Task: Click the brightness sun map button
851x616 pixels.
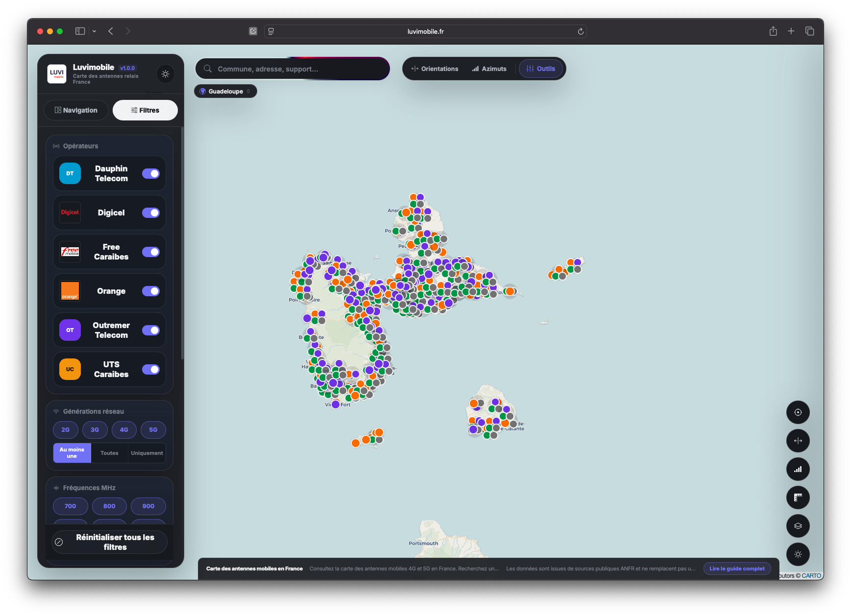Action: (x=798, y=554)
